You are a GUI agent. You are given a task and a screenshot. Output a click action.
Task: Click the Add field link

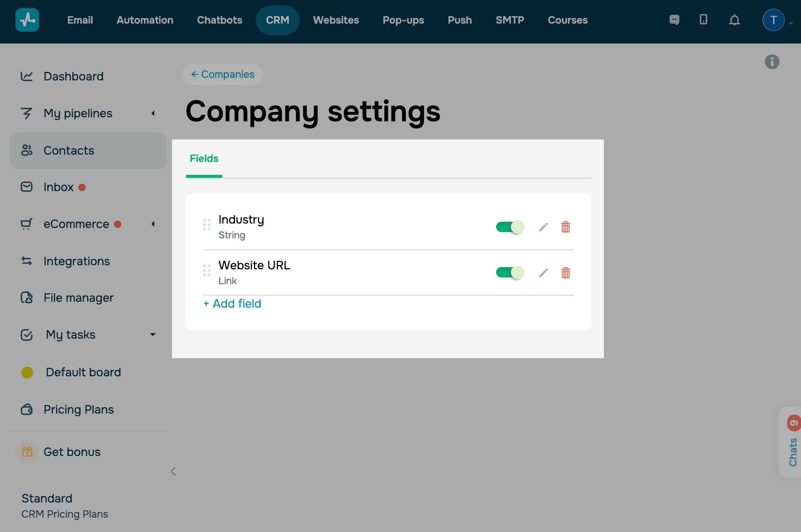[x=232, y=304]
